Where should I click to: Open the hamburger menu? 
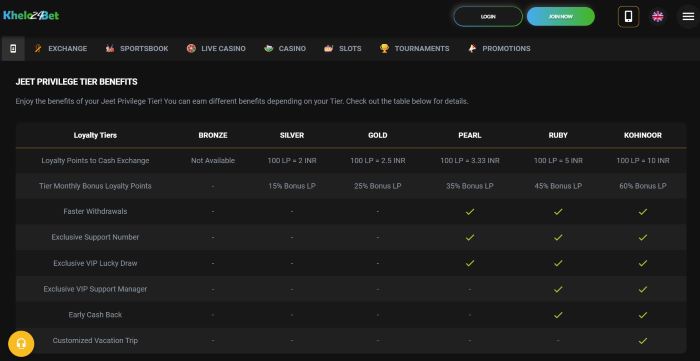click(688, 17)
